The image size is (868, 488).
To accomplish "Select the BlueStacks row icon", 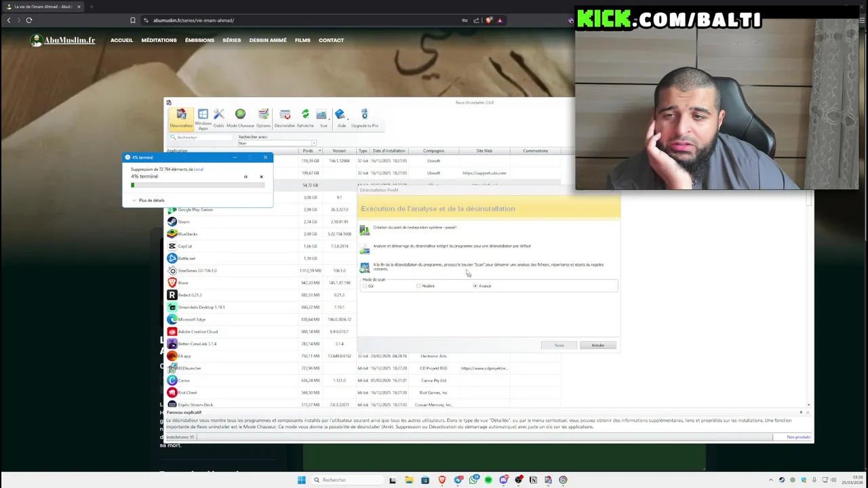I will pyautogui.click(x=172, y=234).
